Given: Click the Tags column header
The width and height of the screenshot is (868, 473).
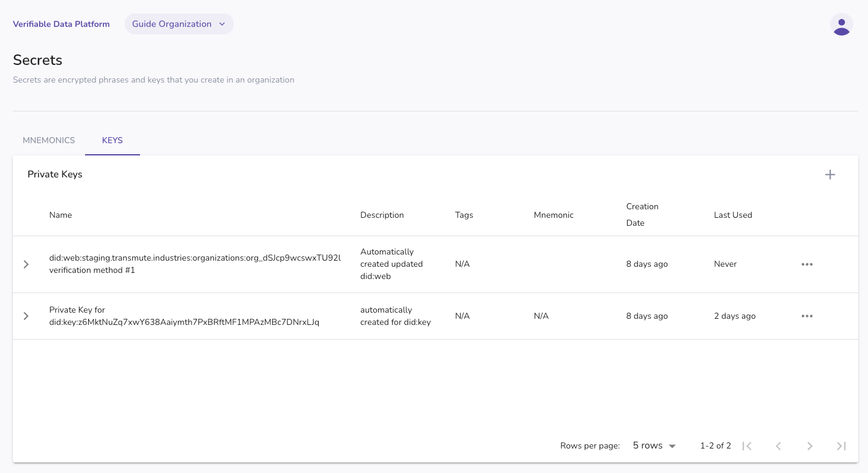Looking at the screenshot, I should point(464,215).
